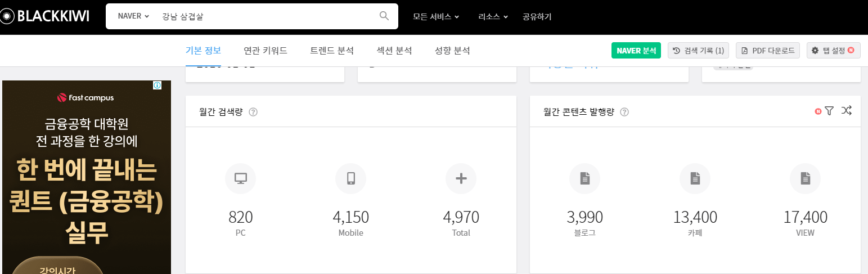Click the Mobile phone icon
The height and width of the screenshot is (274, 868).
(351, 179)
